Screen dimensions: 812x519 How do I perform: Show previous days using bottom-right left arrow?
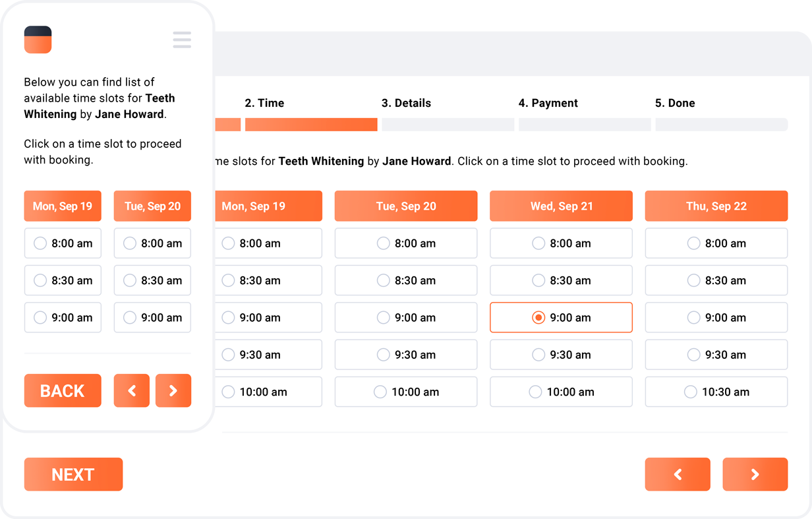coord(678,474)
